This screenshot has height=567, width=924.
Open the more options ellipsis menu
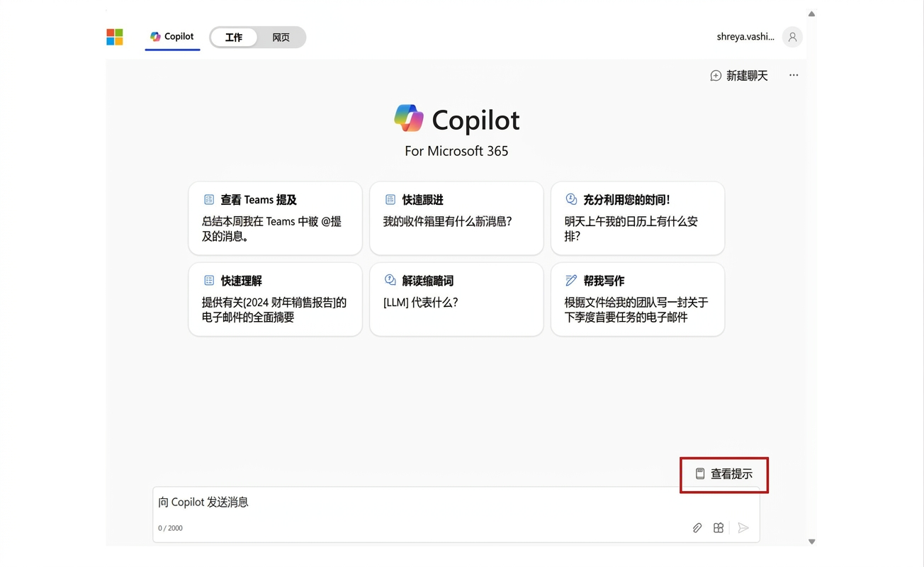[x=794, y=75]
